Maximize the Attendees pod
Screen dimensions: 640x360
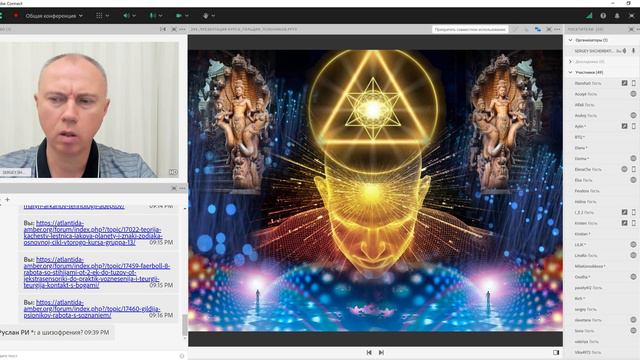coord(631,29)
